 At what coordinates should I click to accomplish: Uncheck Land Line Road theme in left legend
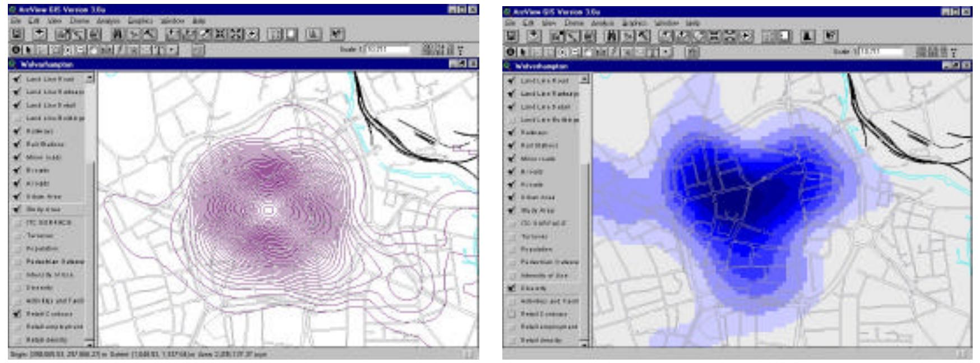pos(16,79)
